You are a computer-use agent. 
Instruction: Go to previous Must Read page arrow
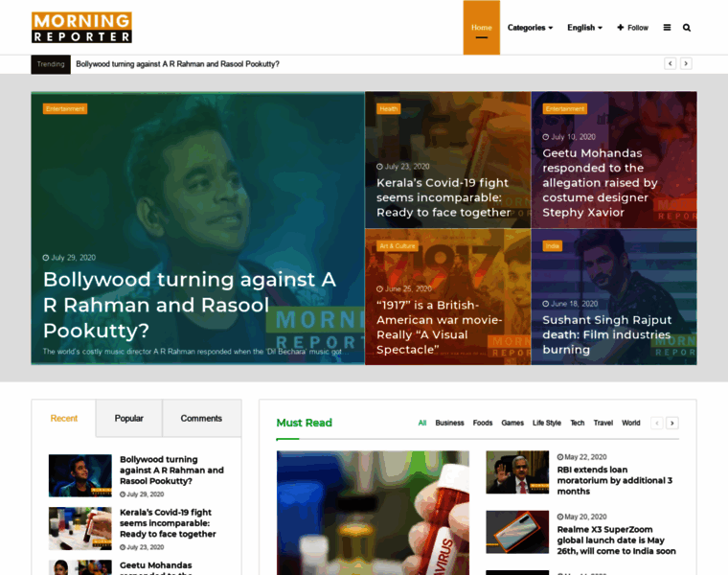656,424
